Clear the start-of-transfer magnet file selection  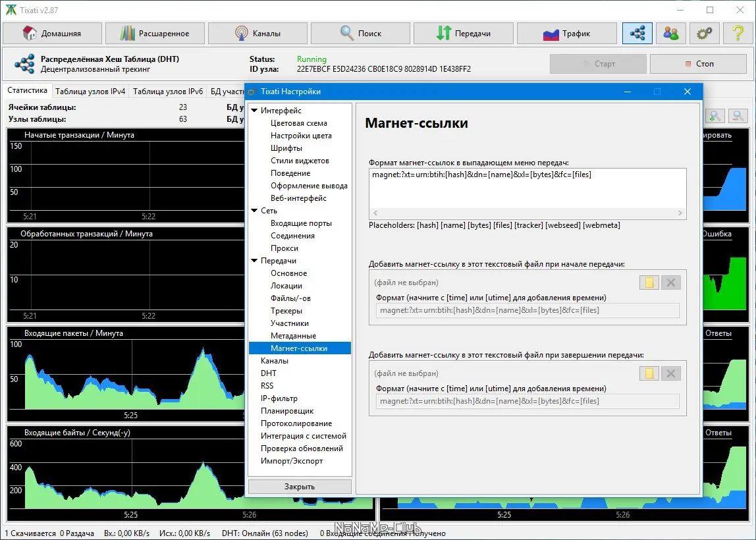[670, 283]
